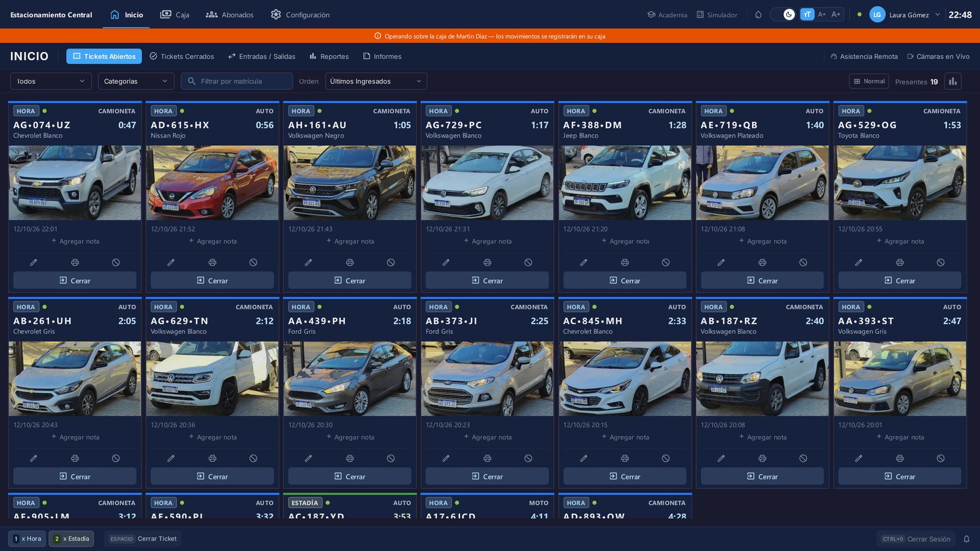Open the Todos filter dropdown
Screen dimensions: 980x551
tap(51, 81)
